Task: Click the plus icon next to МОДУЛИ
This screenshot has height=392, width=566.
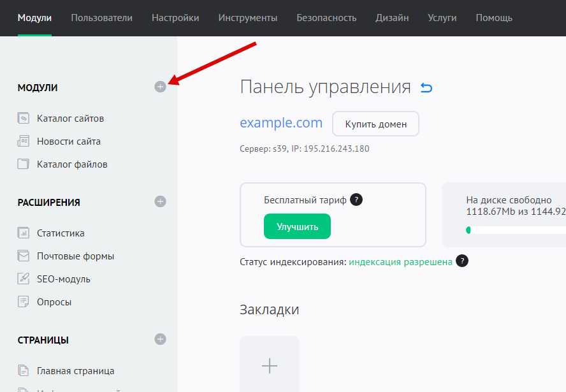Action: pos(160,87)
